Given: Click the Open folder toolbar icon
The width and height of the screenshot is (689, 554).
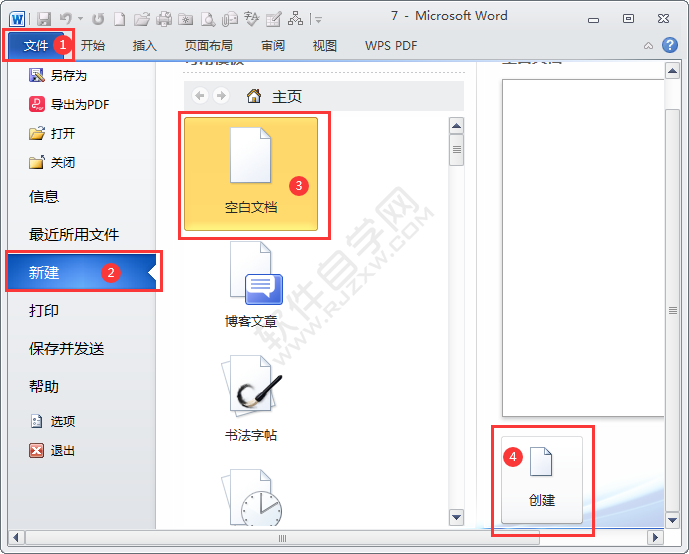Looking at the screenshot, I should [x=141, y=19].
